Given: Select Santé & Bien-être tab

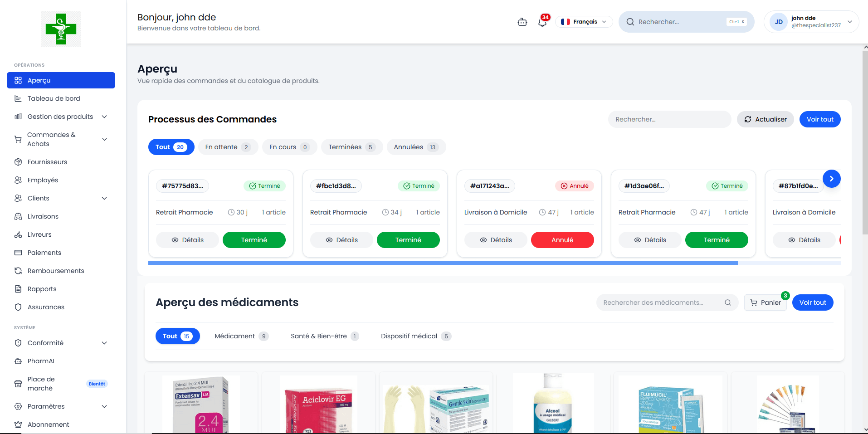Looking at the screenshot, I should (324, 336).
